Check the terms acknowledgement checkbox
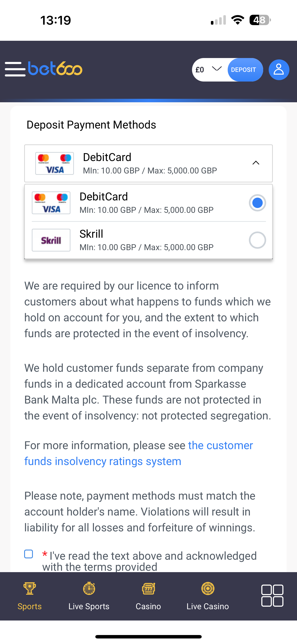The width and height of the screenshot is (297, 644). [x=29, y=554]
